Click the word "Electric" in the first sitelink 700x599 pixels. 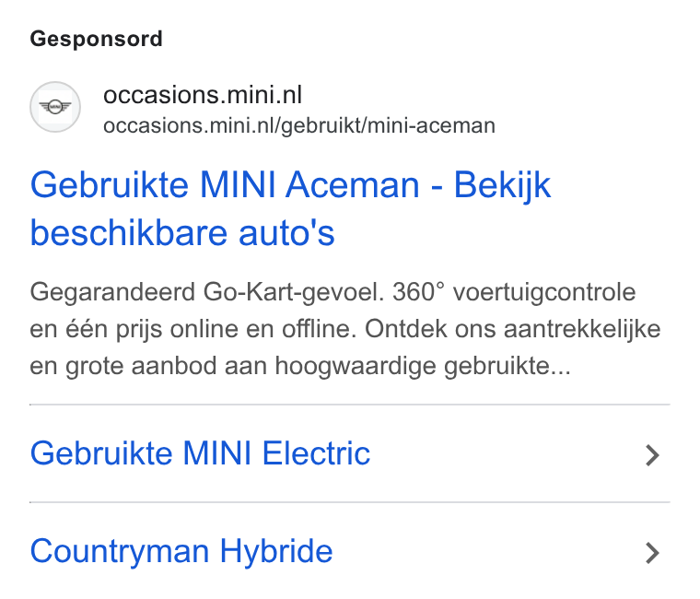[x=316, y=453]
